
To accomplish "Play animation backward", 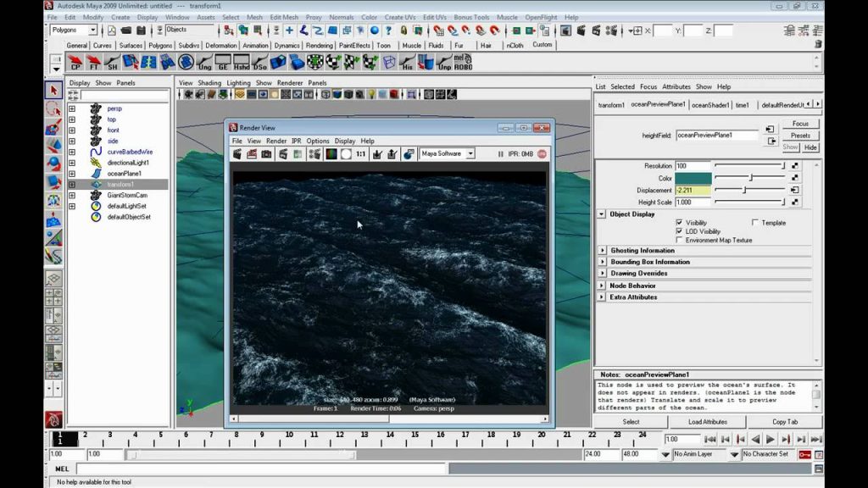I will click(x=755, y=440).
